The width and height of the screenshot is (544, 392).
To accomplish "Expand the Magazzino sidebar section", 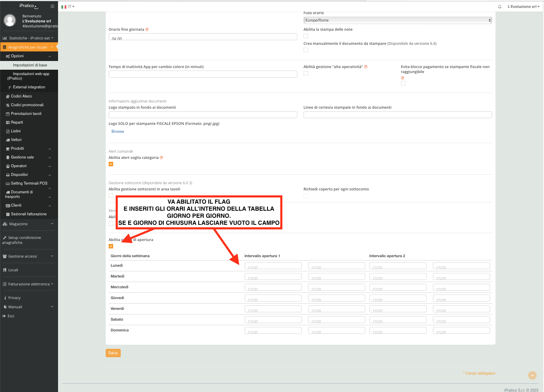I will (29, 224).
